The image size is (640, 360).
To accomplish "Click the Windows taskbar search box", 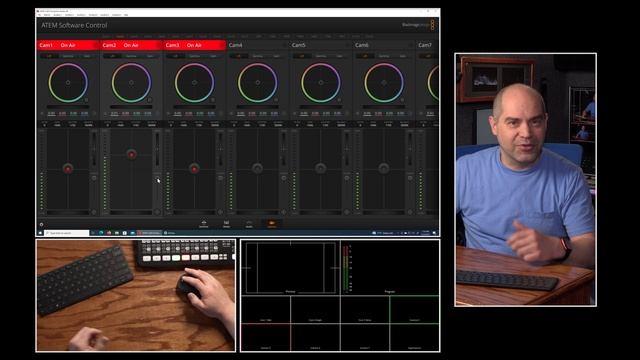I will 67,233.
